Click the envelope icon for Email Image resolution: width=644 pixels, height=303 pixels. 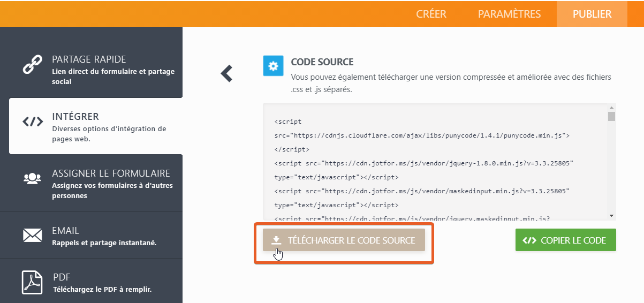tap(33, 236)
